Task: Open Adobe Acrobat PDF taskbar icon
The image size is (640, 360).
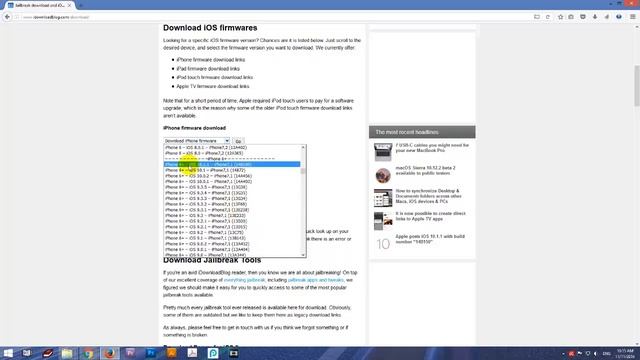Action: pyautogui.click(x=192, y=353)
